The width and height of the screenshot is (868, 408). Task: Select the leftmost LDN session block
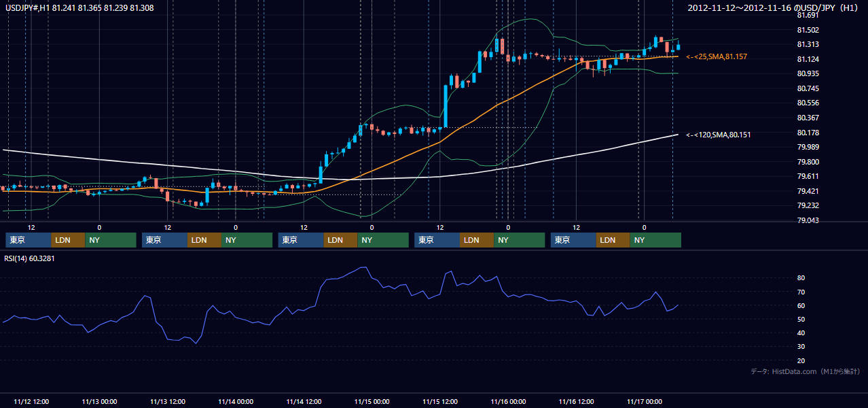68,240
